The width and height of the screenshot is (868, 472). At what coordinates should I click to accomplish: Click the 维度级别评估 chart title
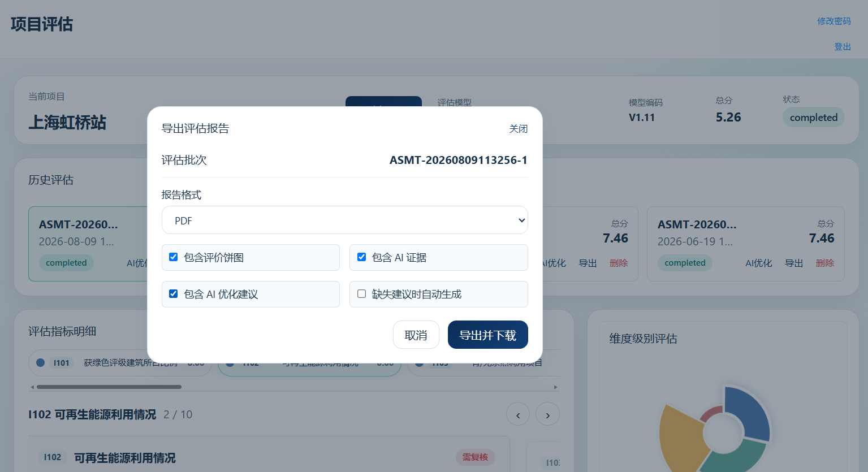click(643, 339)
